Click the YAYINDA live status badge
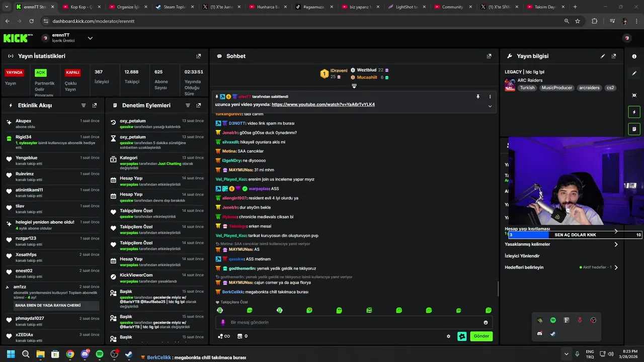Viewport: 644px width, 362px height. (15, 72)
